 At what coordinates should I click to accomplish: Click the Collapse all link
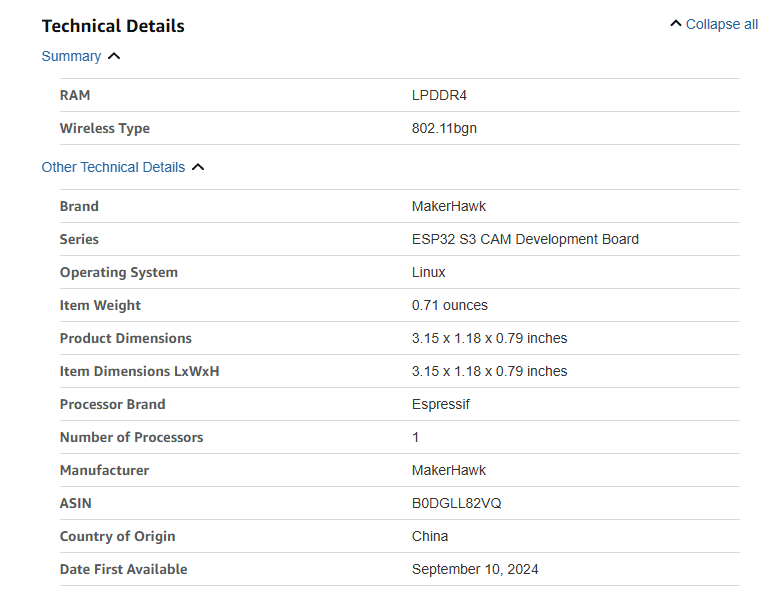(722, 24)
